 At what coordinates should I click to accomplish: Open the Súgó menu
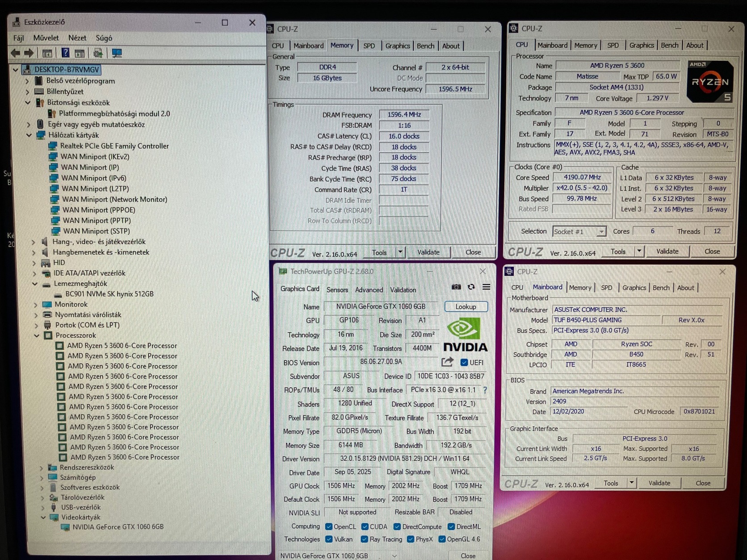pyautogui.click(x=104, y=38)
